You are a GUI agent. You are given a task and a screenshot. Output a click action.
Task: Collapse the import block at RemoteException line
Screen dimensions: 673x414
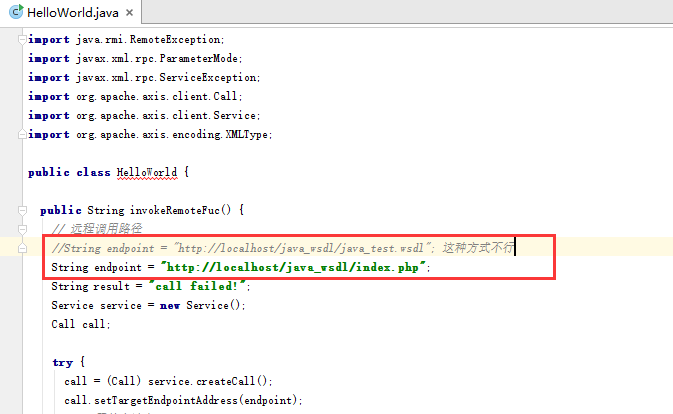coord(22,39)
